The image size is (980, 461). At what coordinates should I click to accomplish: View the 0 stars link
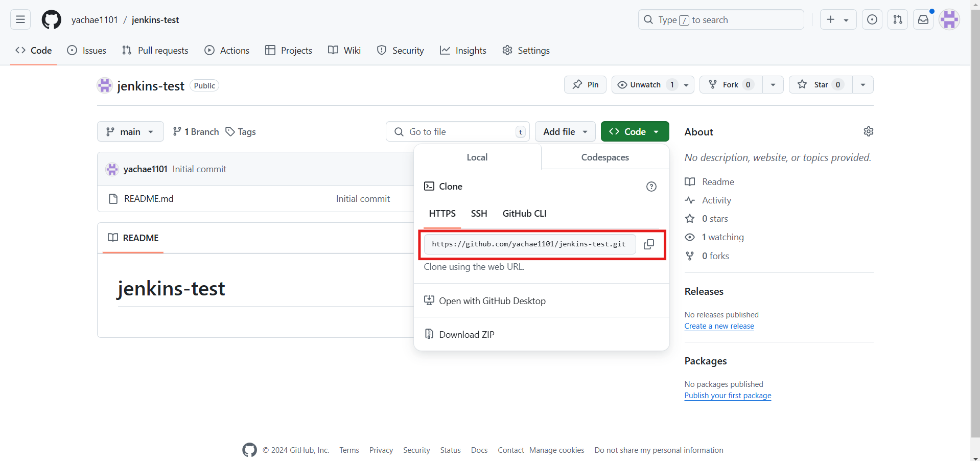tap(706, 219)
